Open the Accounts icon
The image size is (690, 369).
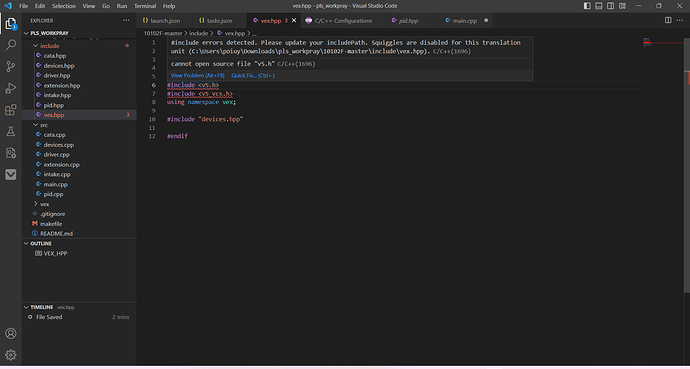[x=11, y=333]
